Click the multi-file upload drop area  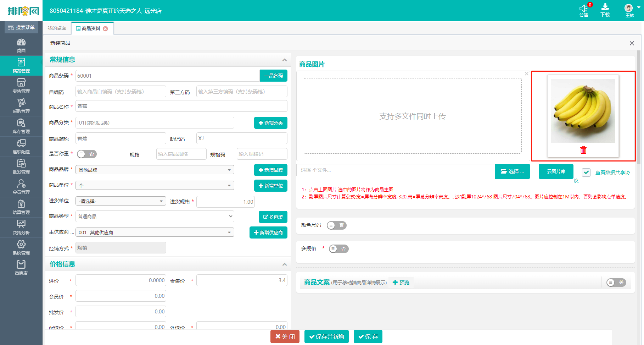click(x=413, y=116)
